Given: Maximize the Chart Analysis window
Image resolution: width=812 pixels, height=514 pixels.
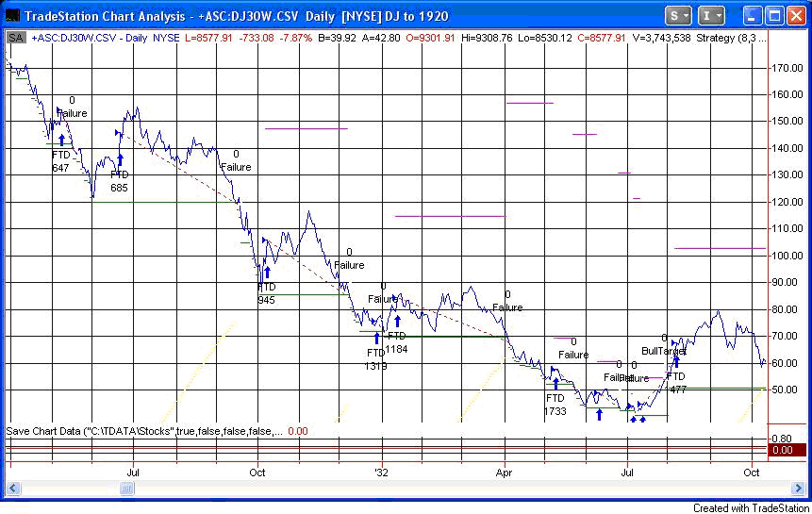Looking at the screenshot, I should point(774,16).
